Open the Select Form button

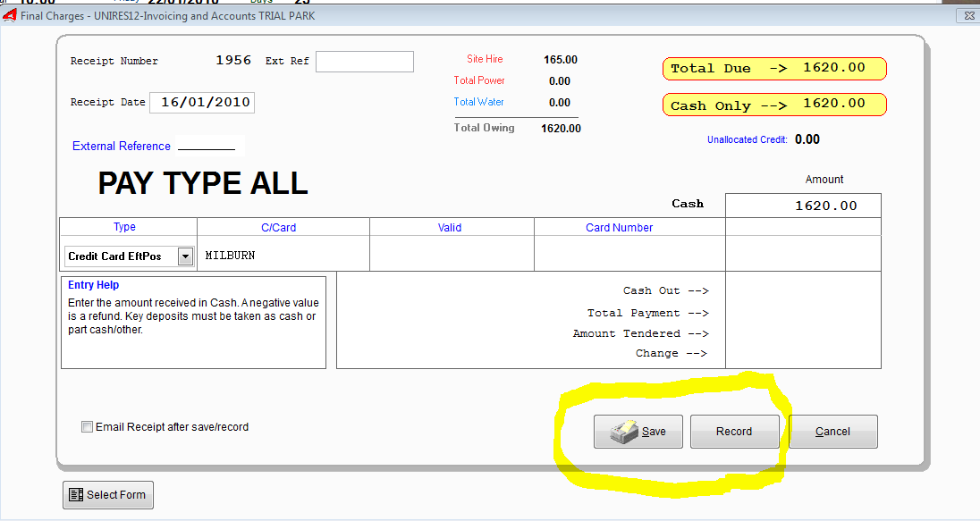pos(108,495)
